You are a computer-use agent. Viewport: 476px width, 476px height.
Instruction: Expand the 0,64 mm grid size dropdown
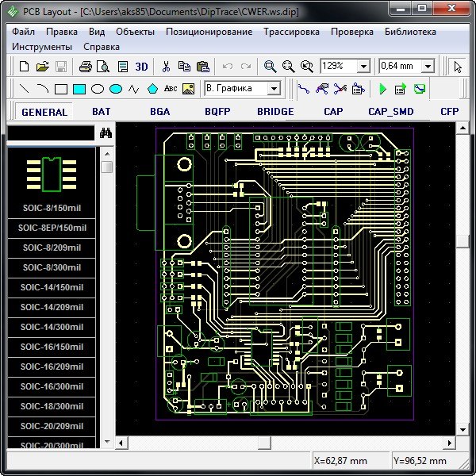pyautogui.click(x=428, y=67)
